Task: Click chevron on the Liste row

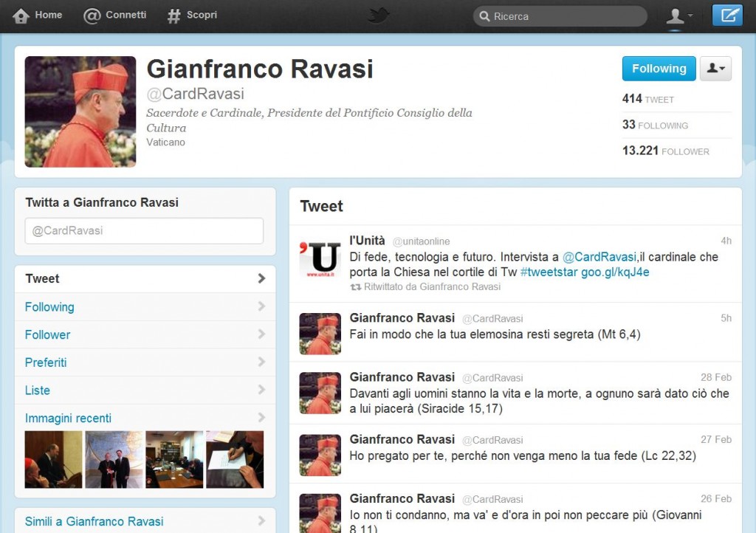Action: [261, 390]
